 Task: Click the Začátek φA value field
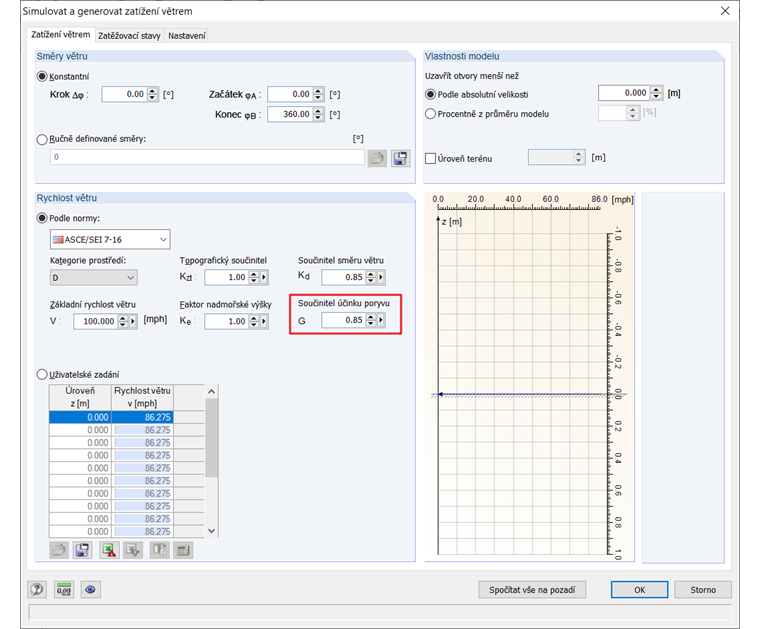pyautogui.click(x=290, y=94)
